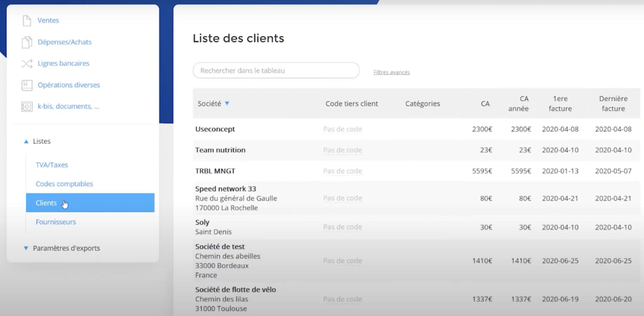Click the k-bis documents safe icon
The height and width of the screenshot is (316, 644).
(27, 107)
